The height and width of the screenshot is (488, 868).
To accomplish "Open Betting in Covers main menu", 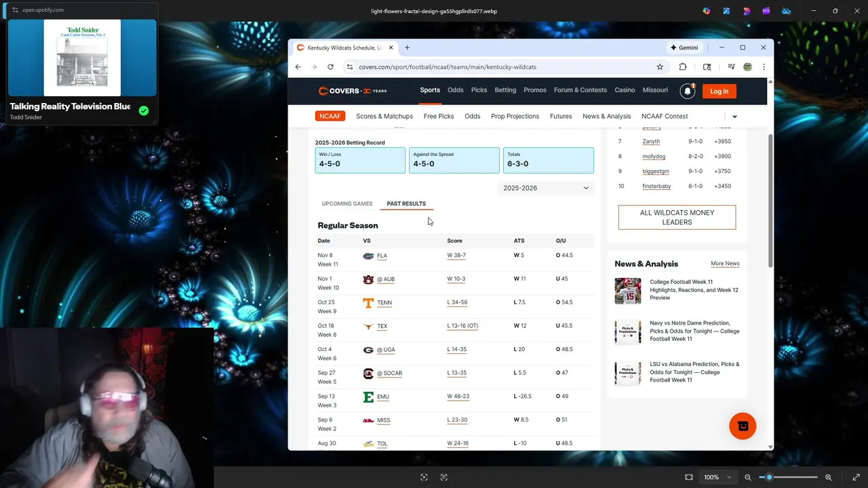I will [x=505, y=90].
